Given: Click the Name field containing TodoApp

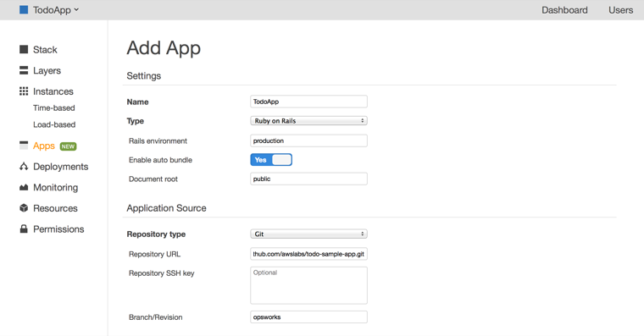Looking at the screenshot, I should [x=308, y=102].
